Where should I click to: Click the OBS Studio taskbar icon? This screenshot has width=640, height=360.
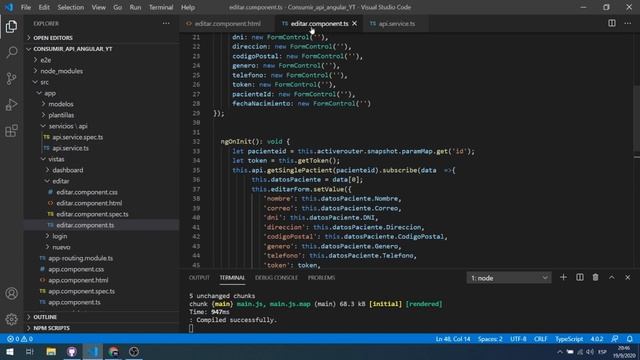(134, 351)
